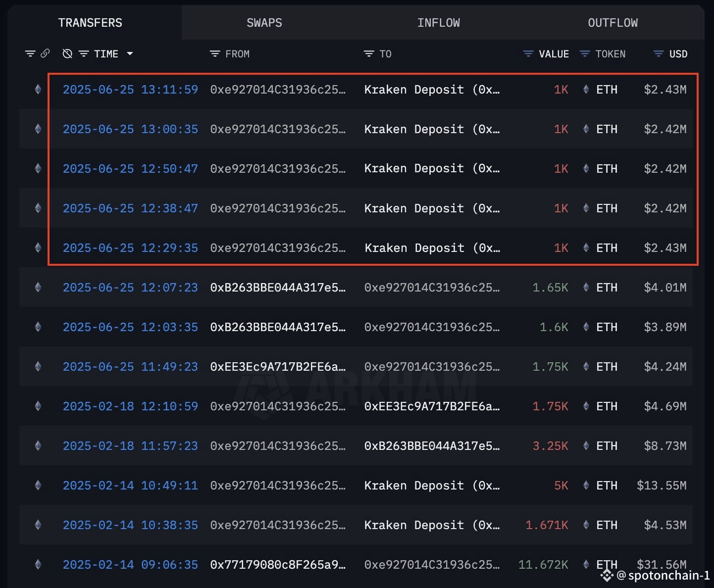The width and height of the screenshot is (714, 588).
Task: Click the 11.672K value cell
Action: (x=543, y=565)
